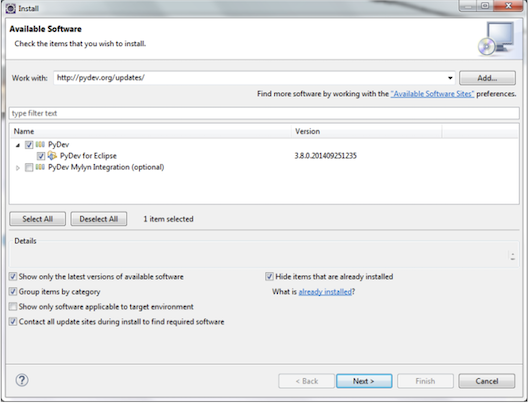Uncheck the PyDev for Eclipse checkbox
Screen dimensions: 528x403
41,156
